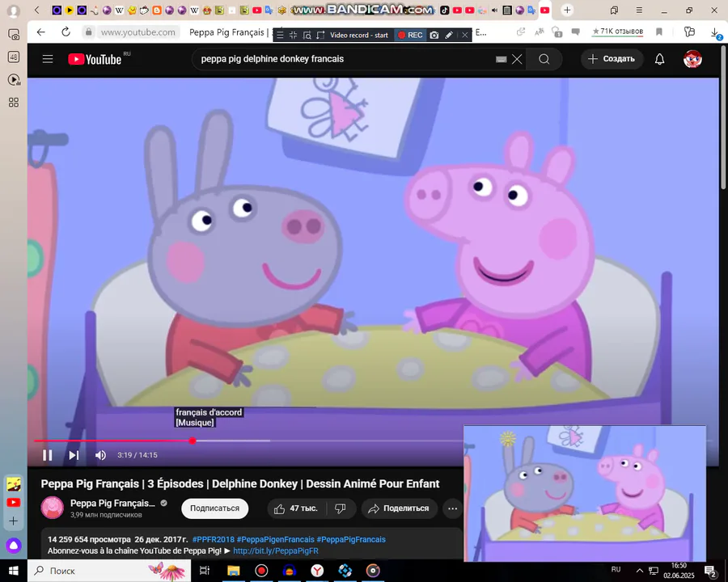The width and height of the screenshot is (728, 582).
Task: Open the on-screen keyboard icon in search box
Action: point(501,59)
